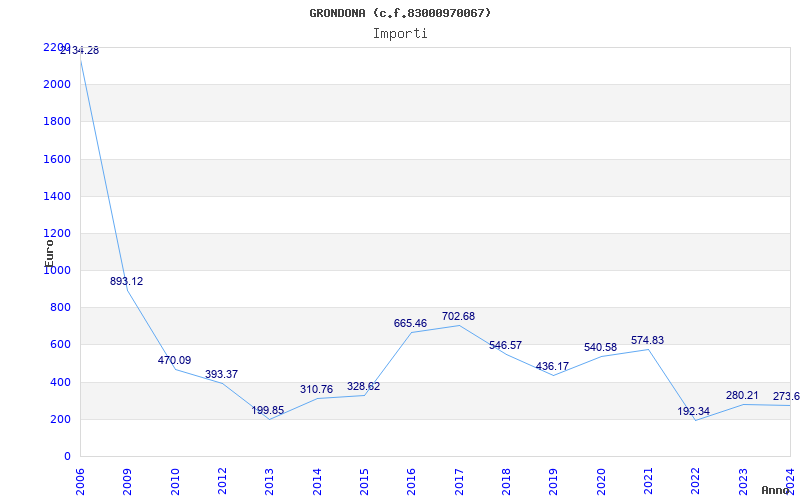Click the 200 y-axis tick label
Screen dimensions: 800x500
pyautogui.click(x=60, y=419)
